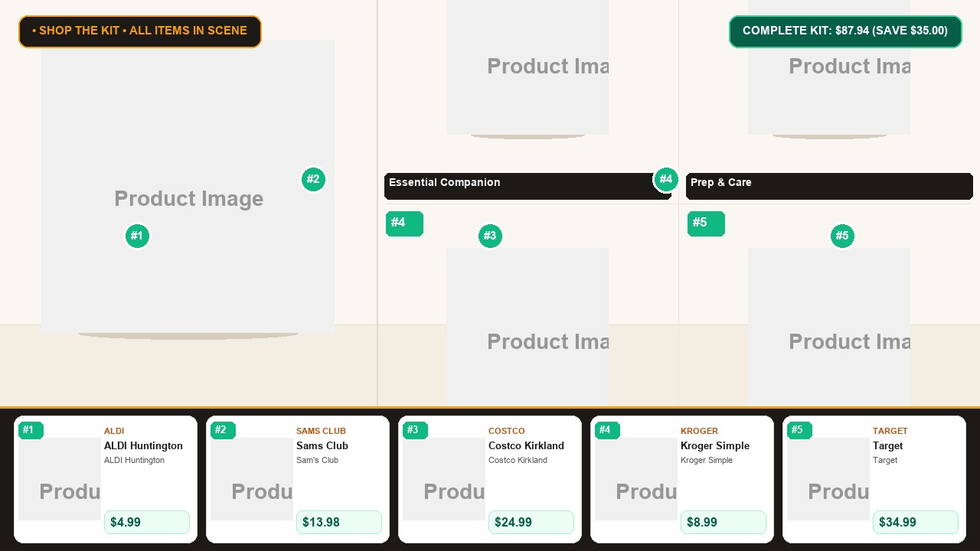Screen dimensions: 980x551
Task: Tap the round #4 hotspot beside Essential Companion
Action: [x=666, y=180]
